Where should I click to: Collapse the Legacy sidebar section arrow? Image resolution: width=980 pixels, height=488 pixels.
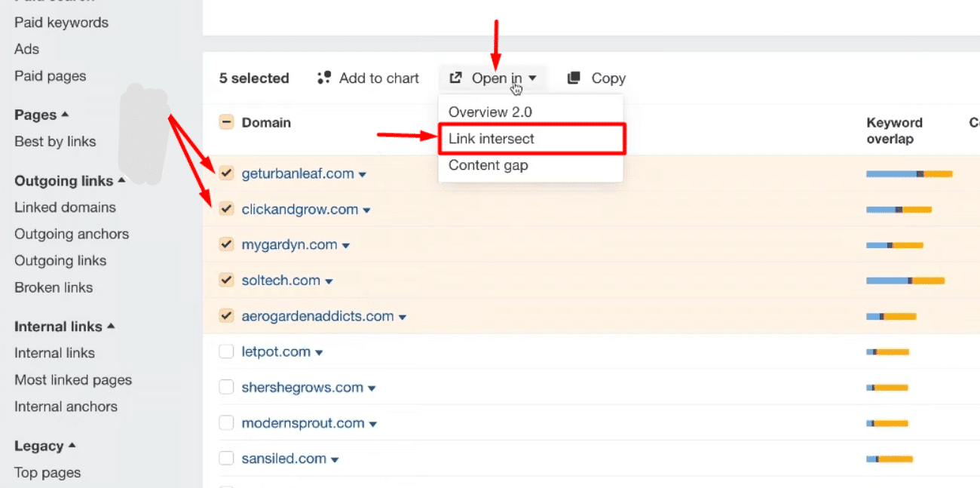coord(72,446)
